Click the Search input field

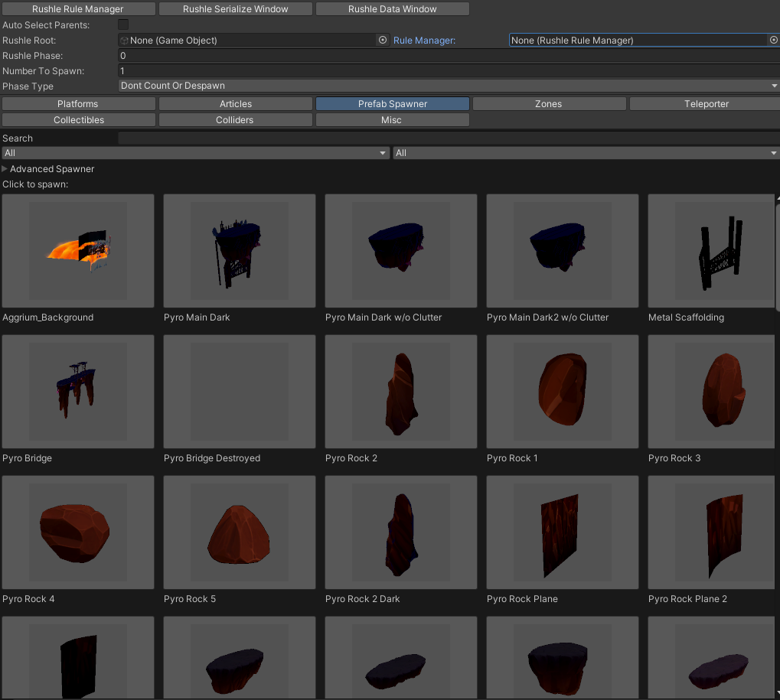(x=449, y=138)
